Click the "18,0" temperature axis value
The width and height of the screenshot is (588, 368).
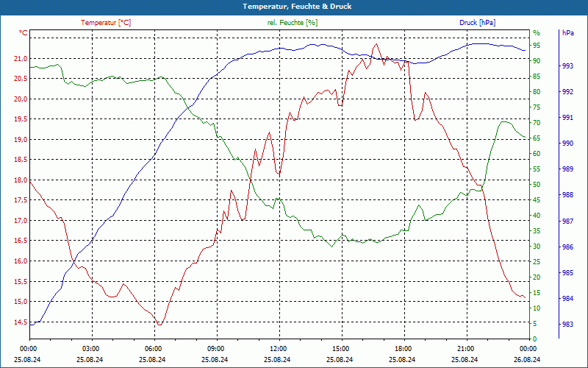tap(21, 180)
